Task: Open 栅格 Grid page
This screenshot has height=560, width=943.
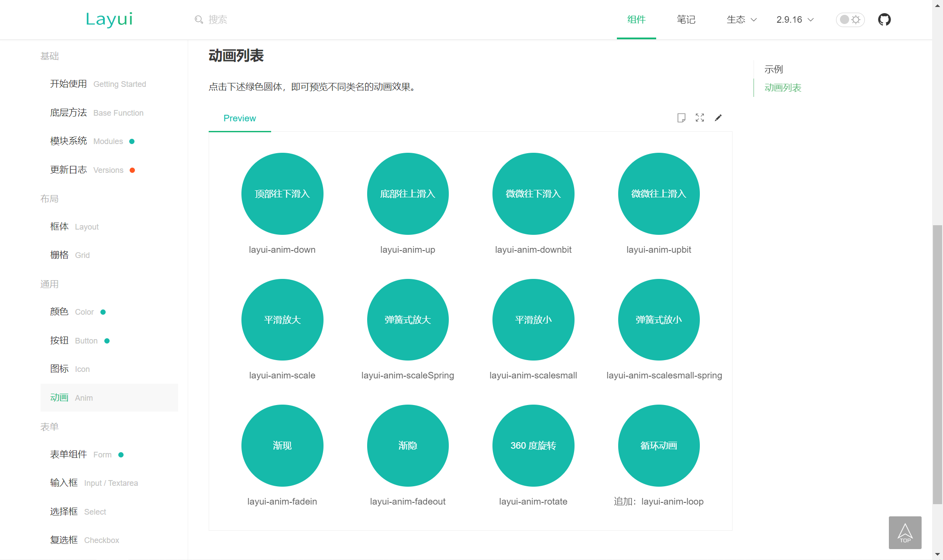Action: point(109,255)
